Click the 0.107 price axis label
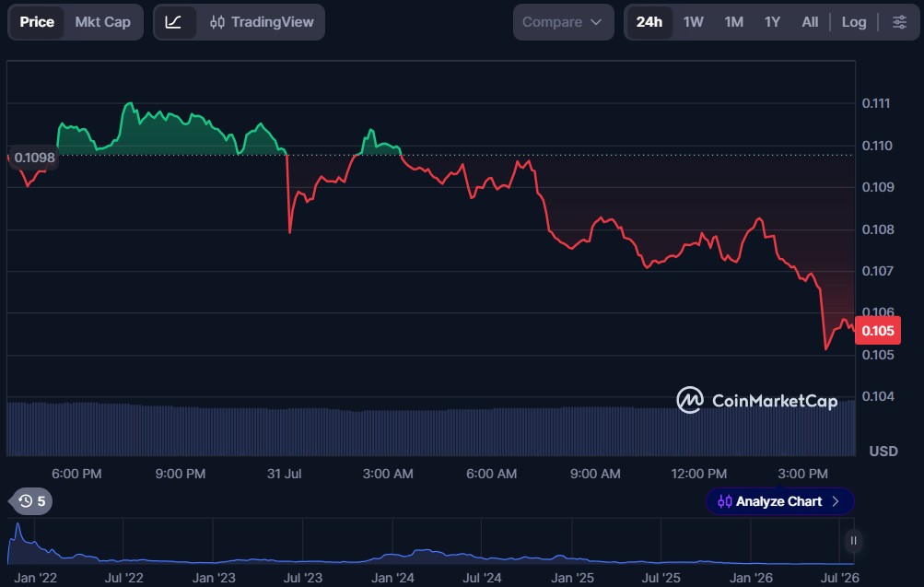This screenshot has width=924, height=587. click(x=877, y=271)
